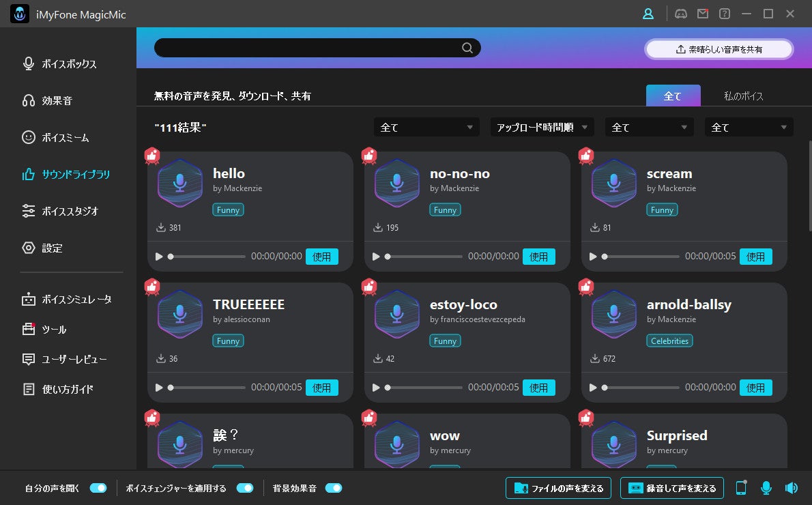Open 使い方ガイド guide
812x505 pixels.
57,389
